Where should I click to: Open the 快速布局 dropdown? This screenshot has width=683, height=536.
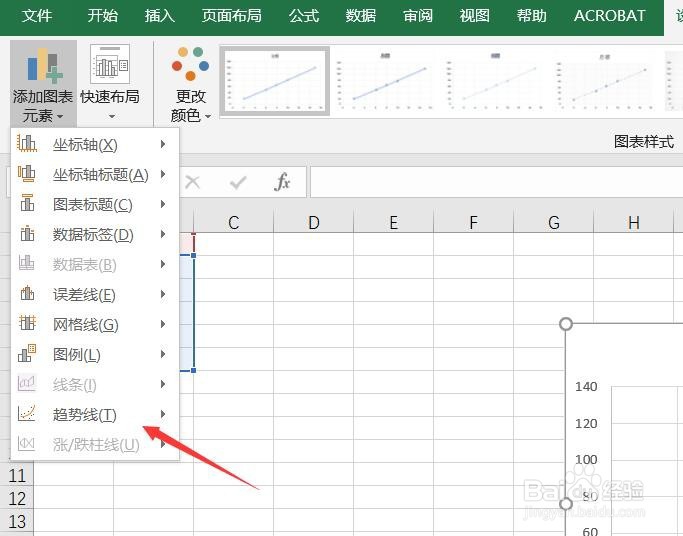coord(110,84)
